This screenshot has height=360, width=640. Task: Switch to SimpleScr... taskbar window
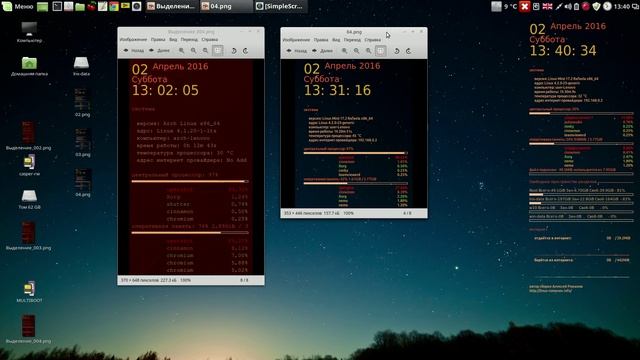[x=280, y=6]
